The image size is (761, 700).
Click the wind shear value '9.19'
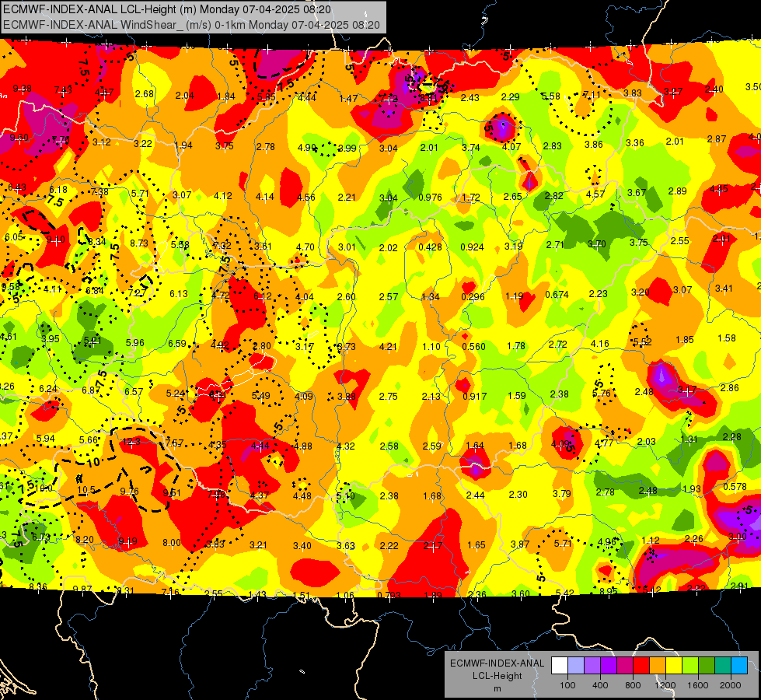(x=127, y=541)
